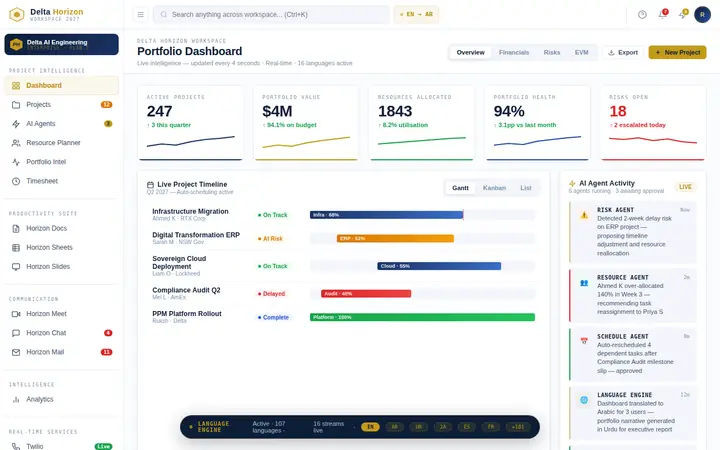The image size is (720, 450).
Task: Open the Dashboard sidebar item
Action: (62, 85)
